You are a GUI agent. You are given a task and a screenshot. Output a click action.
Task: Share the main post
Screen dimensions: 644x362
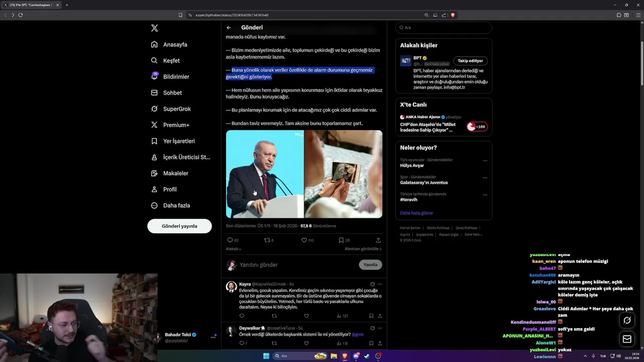378,240
